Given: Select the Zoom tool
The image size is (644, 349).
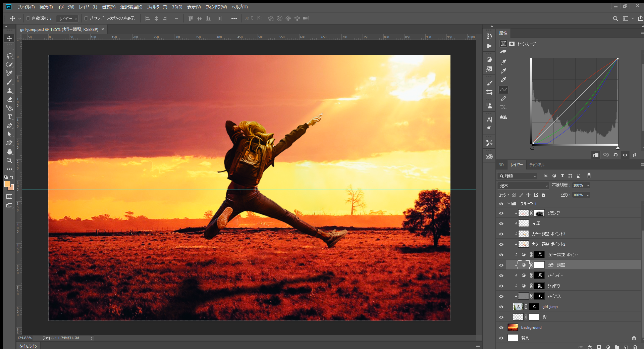Looking at the screenshot, I should pyautogui.click(x=9, y=160).
